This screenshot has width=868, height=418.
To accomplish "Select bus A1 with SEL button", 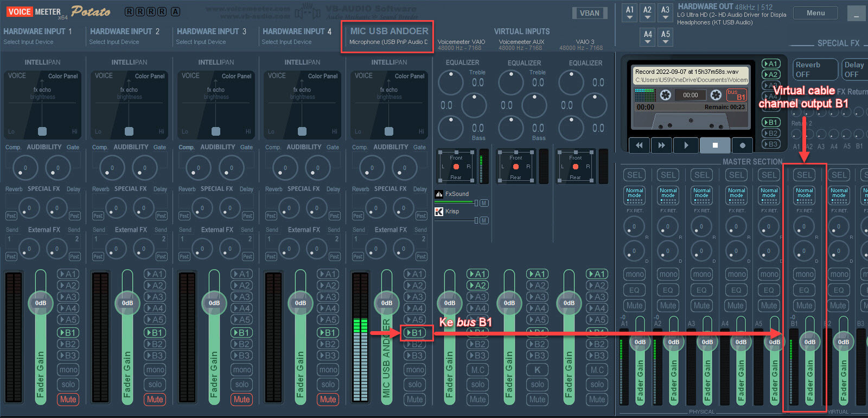I will point(635,175).
